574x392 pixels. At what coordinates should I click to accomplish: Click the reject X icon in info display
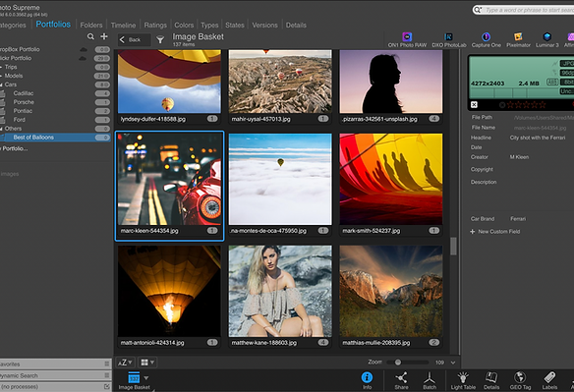tap(474, 105)
